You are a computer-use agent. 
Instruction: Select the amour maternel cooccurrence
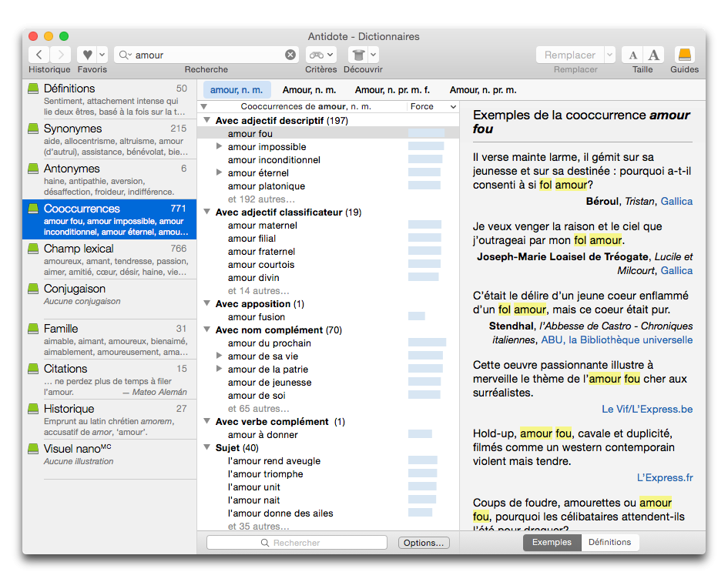pyautogui.click(x=263, y=225)
